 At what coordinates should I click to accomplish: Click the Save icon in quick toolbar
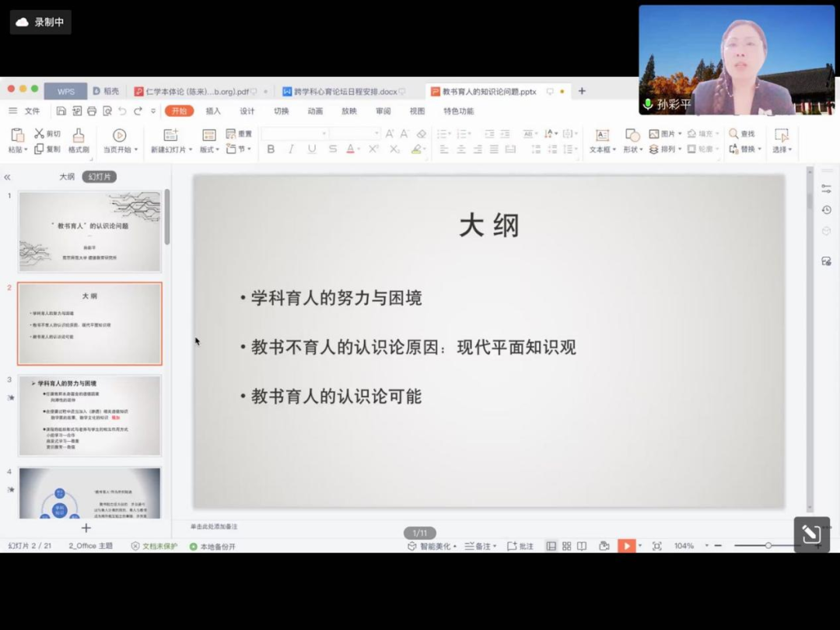tap(61, 111)
